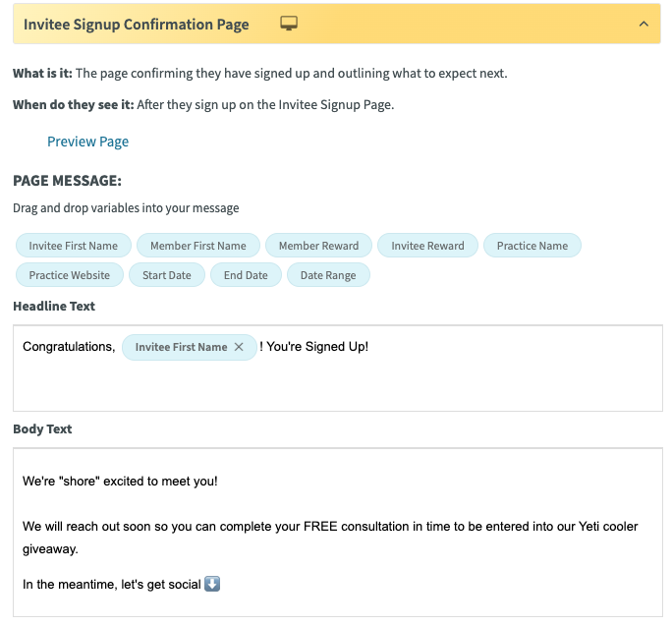This screenshot has width=672, height=626.
Task: Click inside the Body Text editor
Action: pos(338,533)
